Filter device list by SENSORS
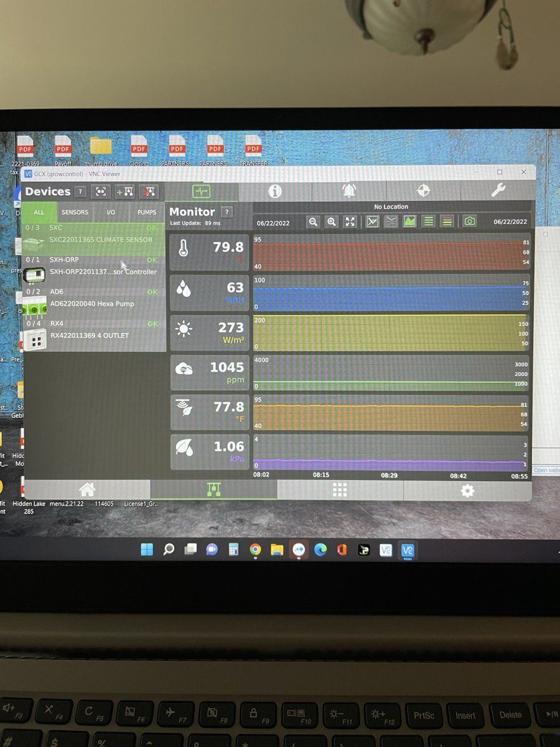The image size is (560, 747). click(x=75, y=212)
